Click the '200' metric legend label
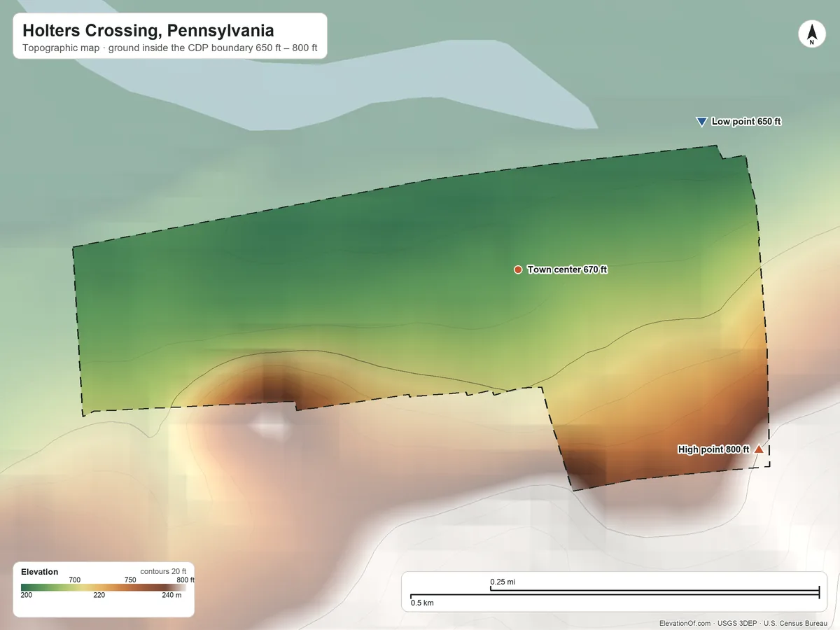Screen dimensions: 840x630 (x=27, y=596)
